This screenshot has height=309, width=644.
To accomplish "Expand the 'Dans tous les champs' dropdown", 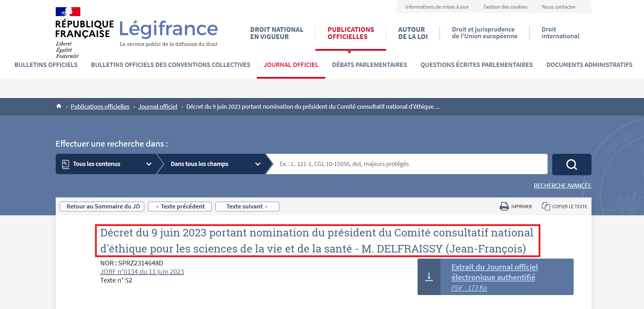I will [x=214, y=164].
